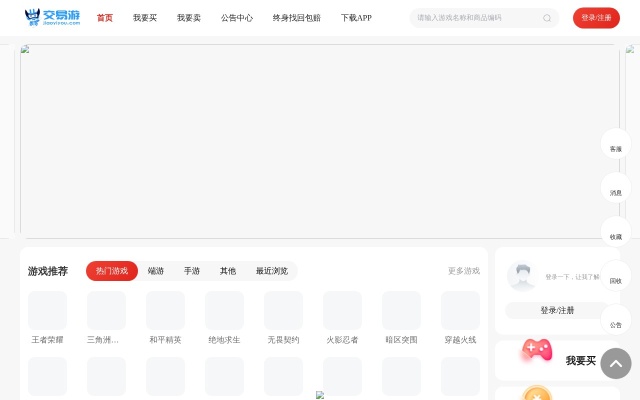
Task: Open 客服 customer service in floating sidebar
Action: click(615, 144)
